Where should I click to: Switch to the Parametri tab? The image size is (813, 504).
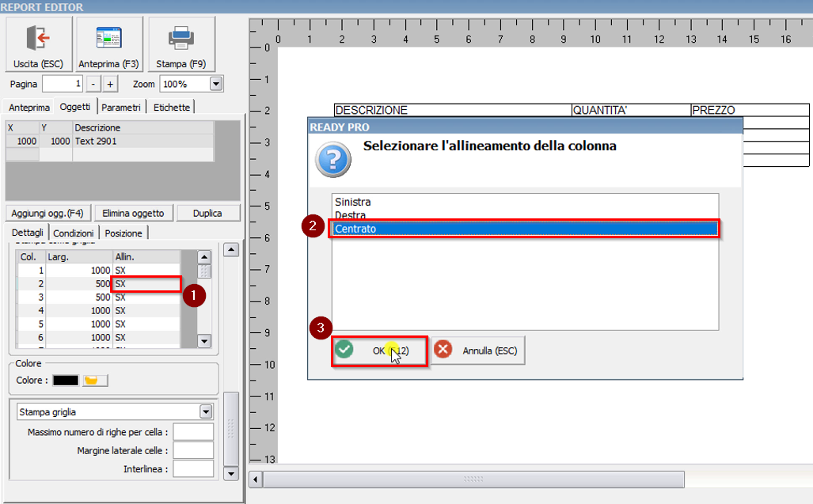coord(122,107)
